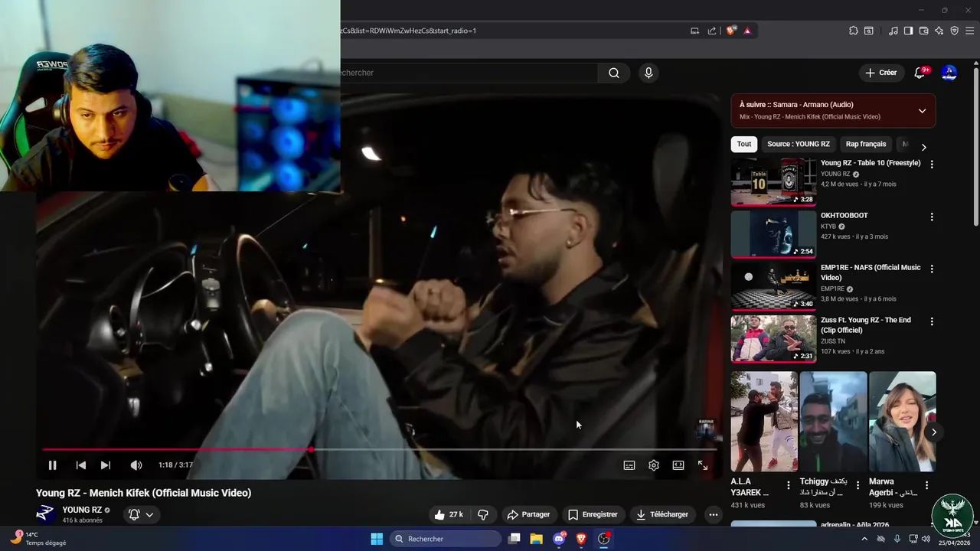This screenshot has width=980, height=551.
Task: Seek on the red video progress bar
Action: (380, 449)
